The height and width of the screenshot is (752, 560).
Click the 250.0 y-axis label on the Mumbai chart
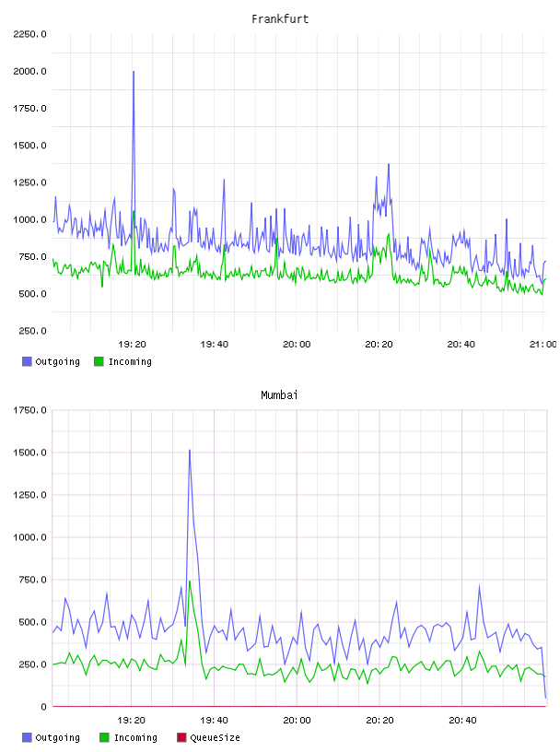point(32,664)
